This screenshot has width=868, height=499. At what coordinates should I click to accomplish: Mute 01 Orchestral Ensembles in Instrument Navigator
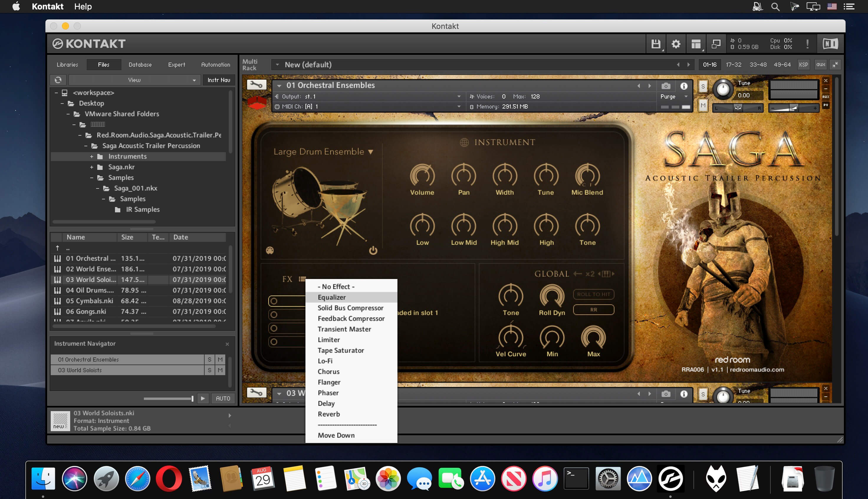(x=220, y=360)
